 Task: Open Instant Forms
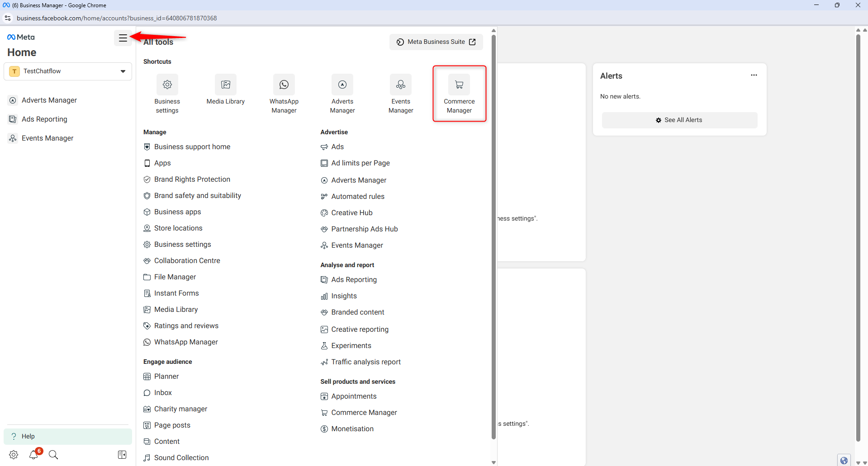tap(171, 293)
